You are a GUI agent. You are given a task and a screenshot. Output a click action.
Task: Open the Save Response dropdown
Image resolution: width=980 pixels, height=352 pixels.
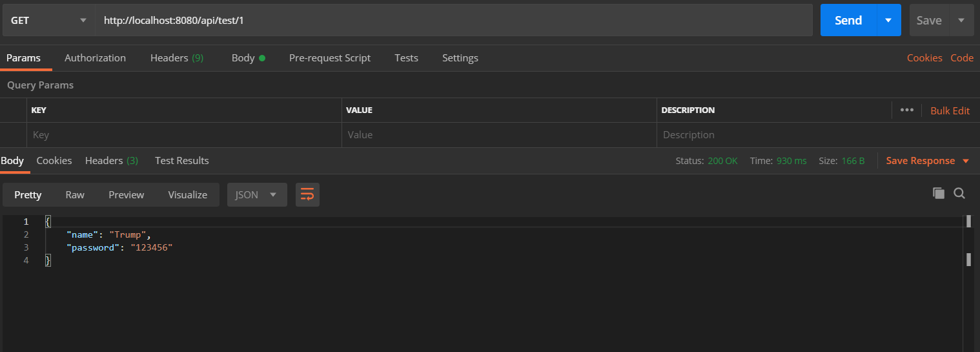point(928,160)
